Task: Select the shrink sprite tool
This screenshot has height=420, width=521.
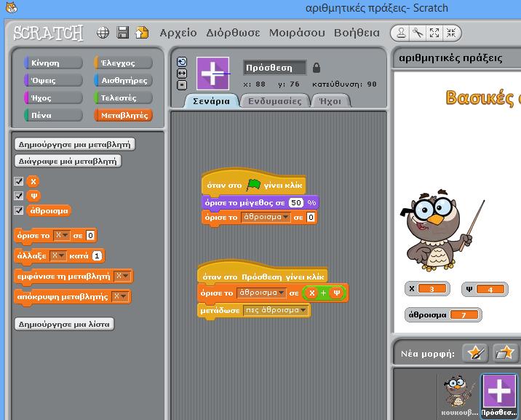Action: (451, 33)
